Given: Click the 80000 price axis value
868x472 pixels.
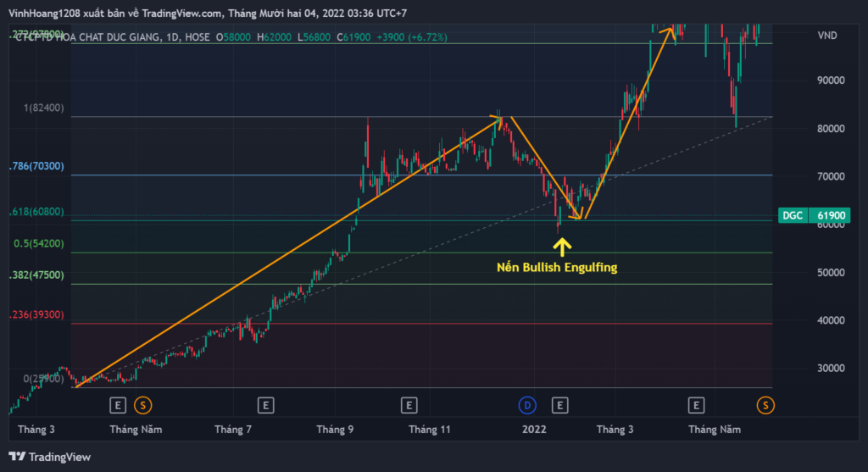Looking at the screenshot, I should tap(831, 128).
